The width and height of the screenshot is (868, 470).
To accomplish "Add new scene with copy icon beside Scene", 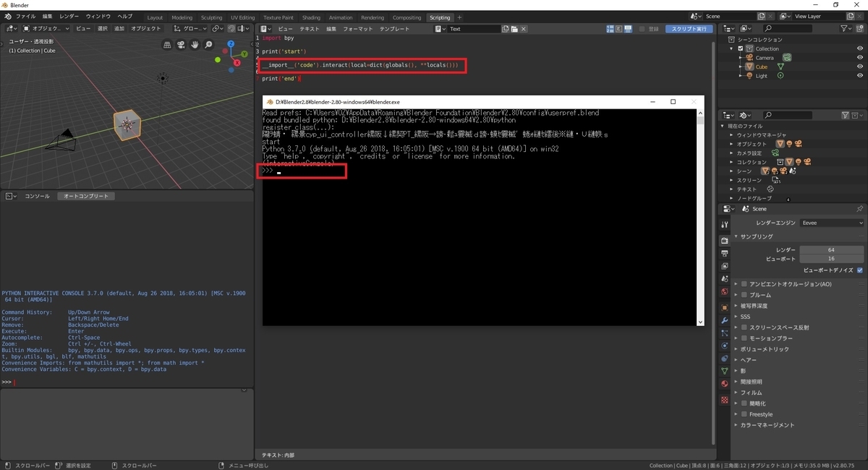I will pos(761,16).
